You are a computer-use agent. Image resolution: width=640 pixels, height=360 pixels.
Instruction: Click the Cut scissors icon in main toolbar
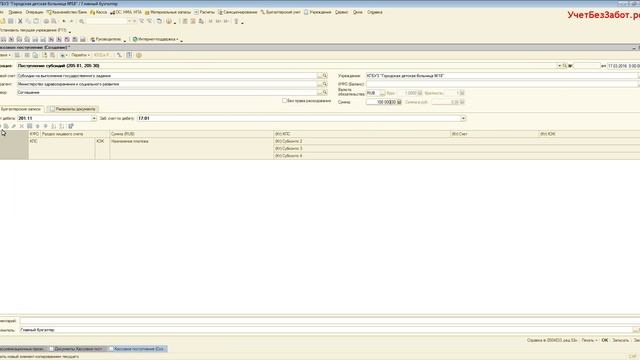pyautogui.click(x=20, y=21)
